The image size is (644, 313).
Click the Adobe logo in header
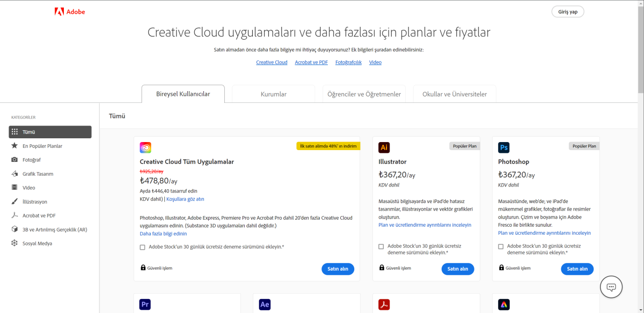(x=70, y=11)
